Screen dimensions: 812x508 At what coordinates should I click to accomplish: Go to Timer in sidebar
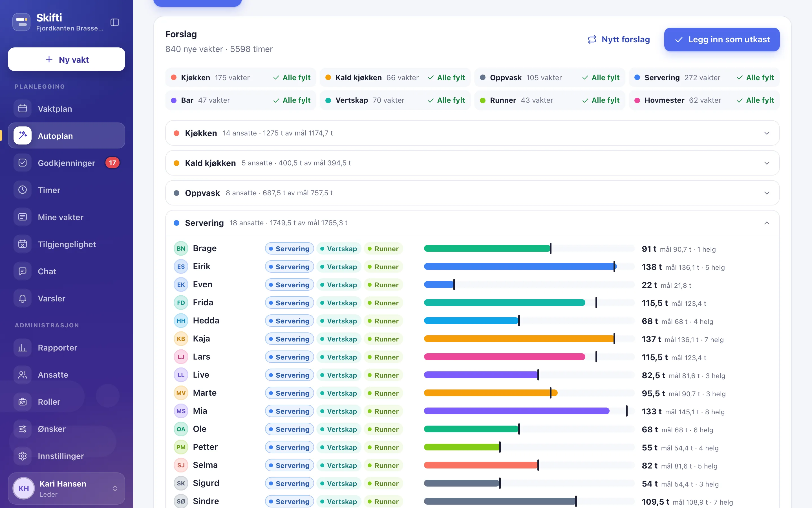point(67,190)
